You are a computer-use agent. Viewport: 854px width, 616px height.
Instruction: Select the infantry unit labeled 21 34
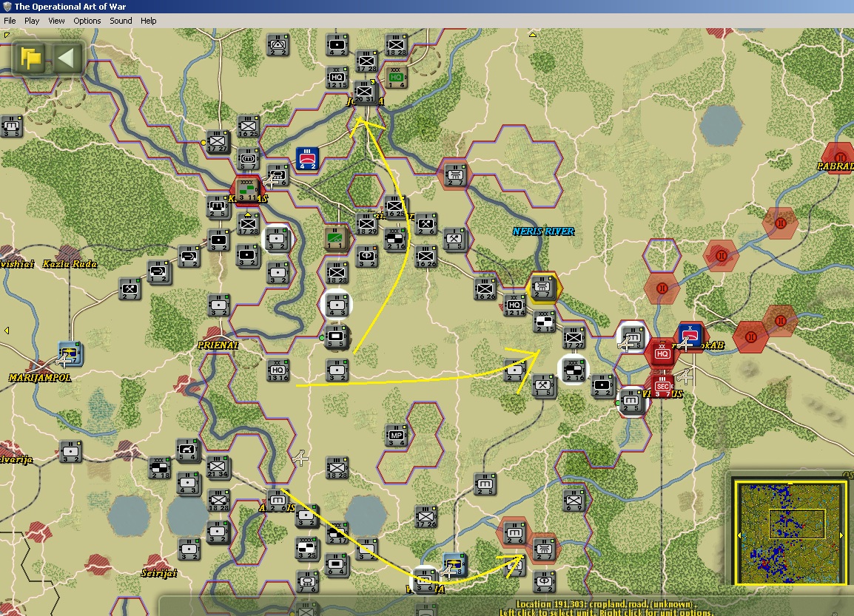(x=218, y=467)
